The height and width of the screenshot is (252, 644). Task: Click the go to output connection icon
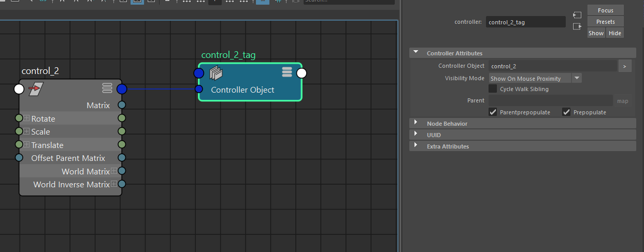click(577, 26)
